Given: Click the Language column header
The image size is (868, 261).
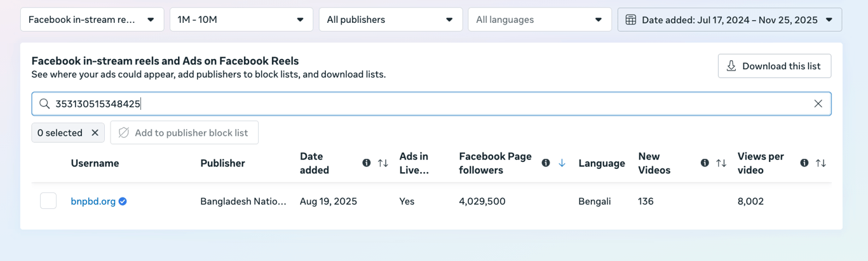Looking at the screenshot, I should pos(602,163).
